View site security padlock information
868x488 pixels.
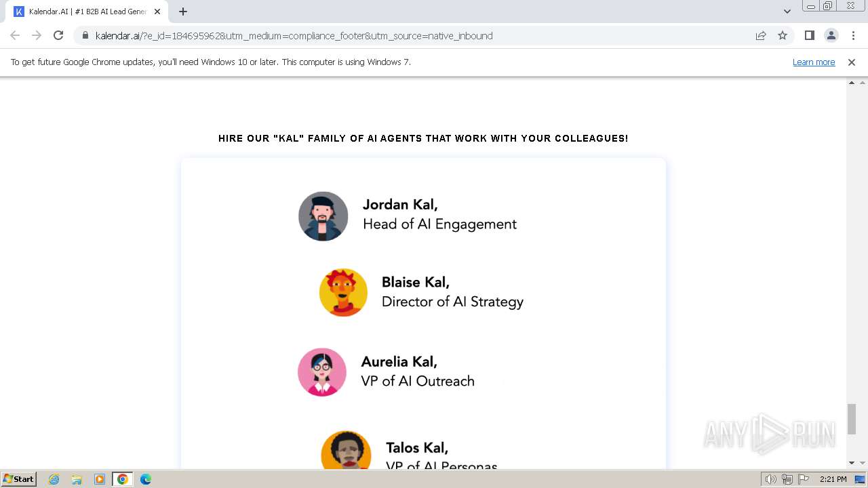tap(85, 36)
